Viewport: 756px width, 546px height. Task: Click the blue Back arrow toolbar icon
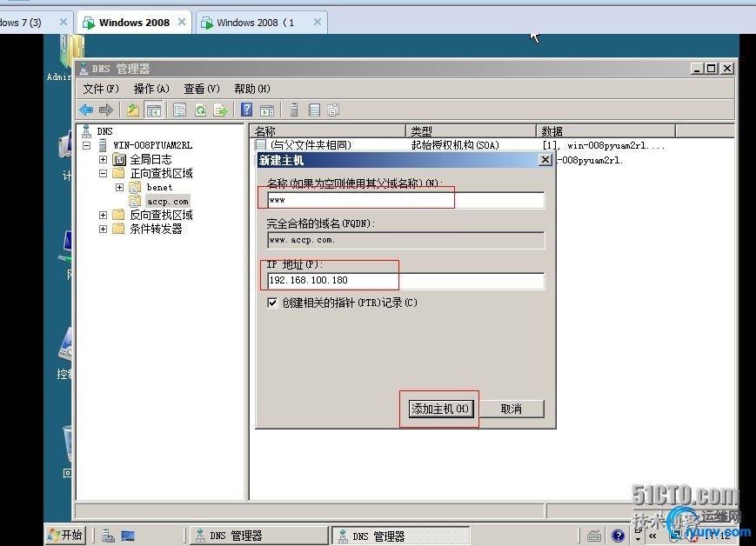click(86, 110)
